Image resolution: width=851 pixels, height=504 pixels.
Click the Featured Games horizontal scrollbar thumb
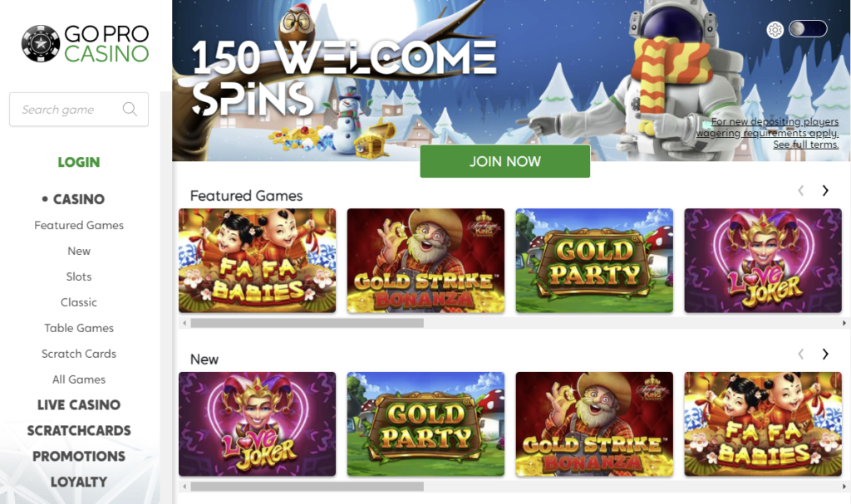pyautogui.click(x=307, y=323)
